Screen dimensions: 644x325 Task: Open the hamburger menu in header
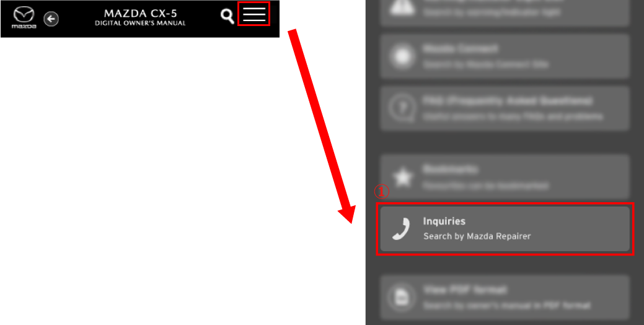(254, 14)
